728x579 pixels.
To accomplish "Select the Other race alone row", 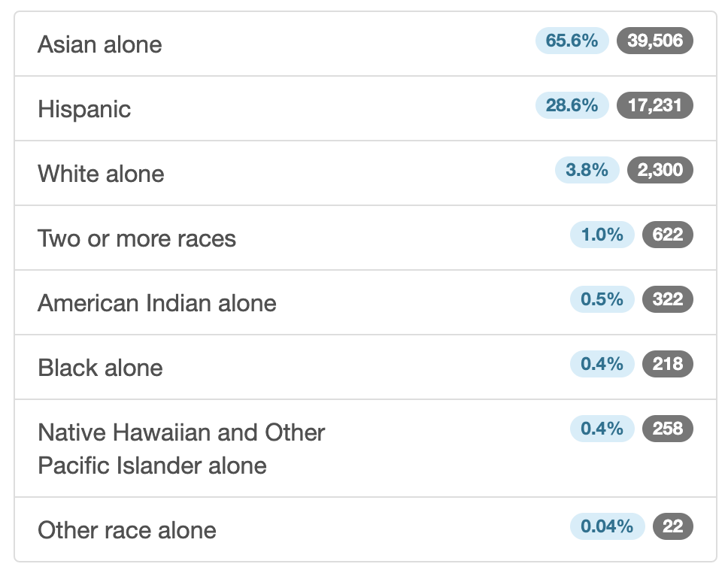I will 366,529.
